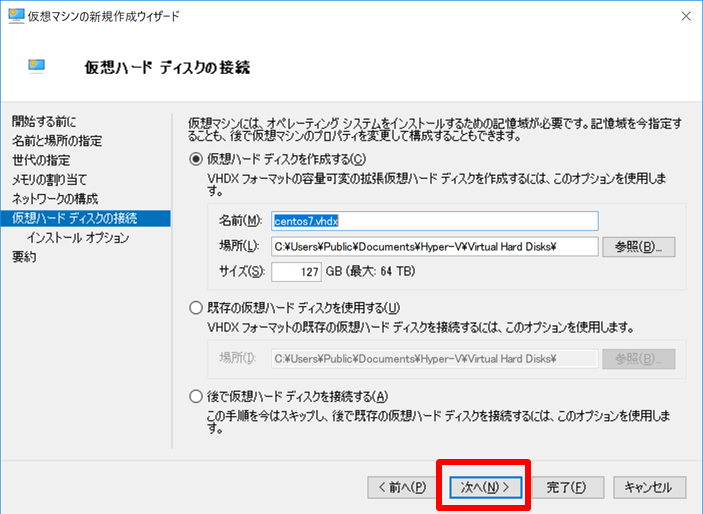Open the メモリの割り当て step

tap(49, 179)
